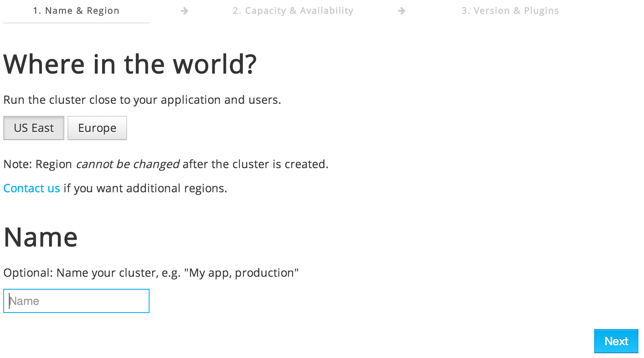The image size is (644, 358).
Task: Click 'Run the cluster close' description text
Action: pos(142,100)
